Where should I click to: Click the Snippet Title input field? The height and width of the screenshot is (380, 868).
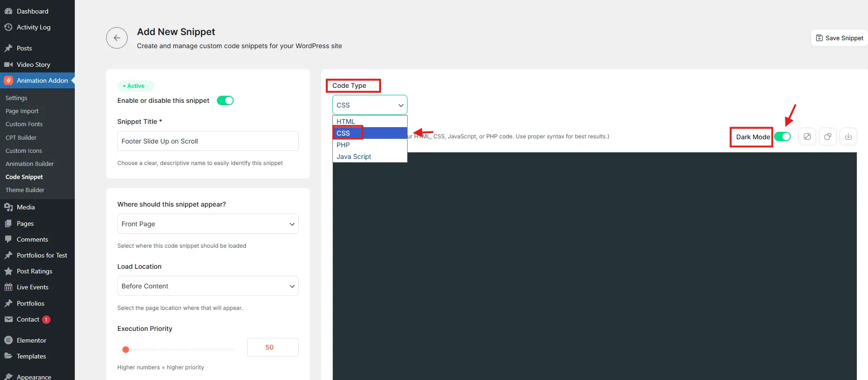point(208,141)
